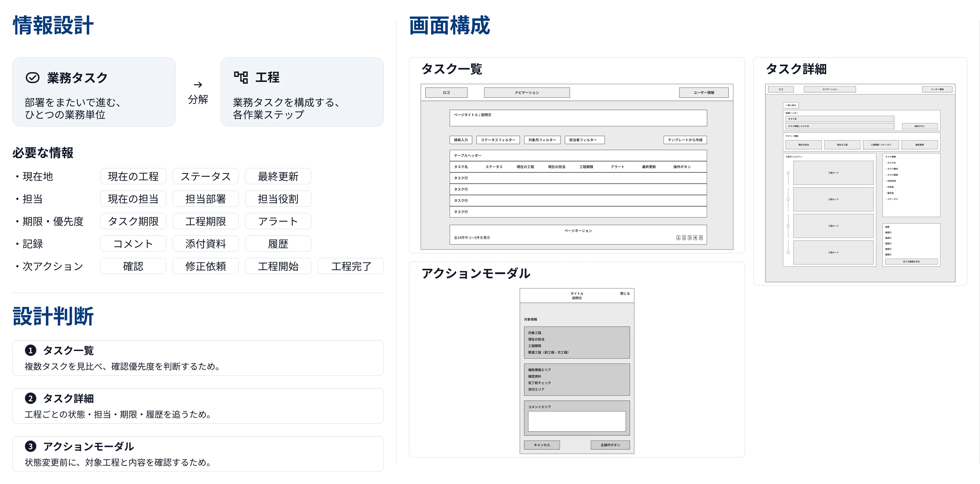Image resolution: width=980 pixels, height=484 pixels.
Task: Choose the タスク期限 chip in 期限・優先度 row
Action: point(133,221)
